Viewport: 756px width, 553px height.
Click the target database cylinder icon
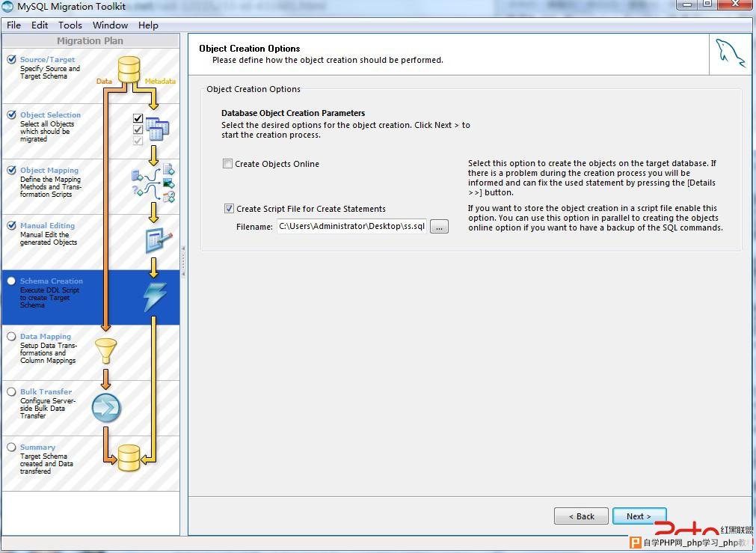129,458
